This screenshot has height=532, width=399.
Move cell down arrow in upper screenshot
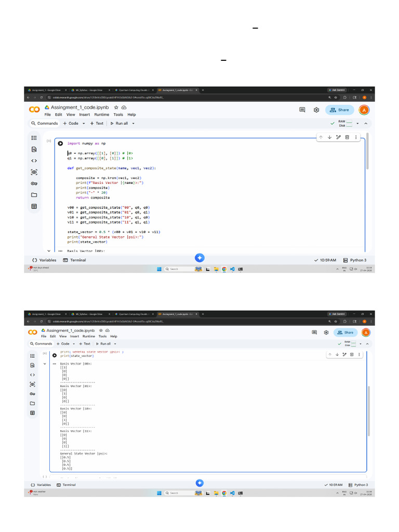point(329,137)
